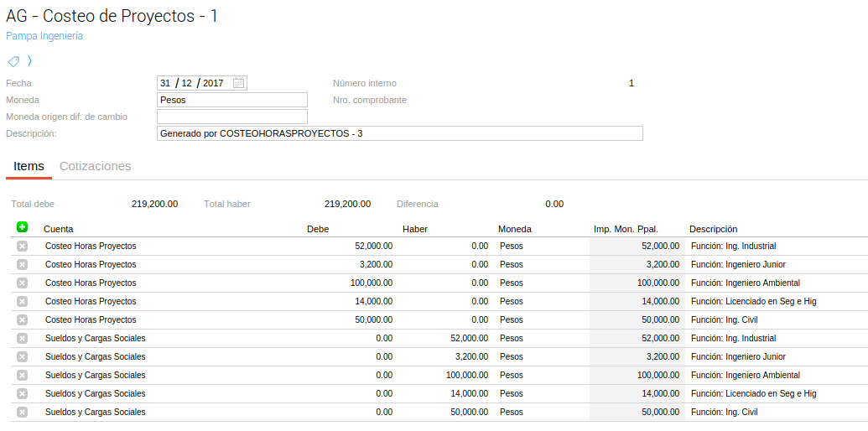Delete the Ing. Industrial debit row
The width and height of the screenshot is (868, 431).
[x=22, y=246]
